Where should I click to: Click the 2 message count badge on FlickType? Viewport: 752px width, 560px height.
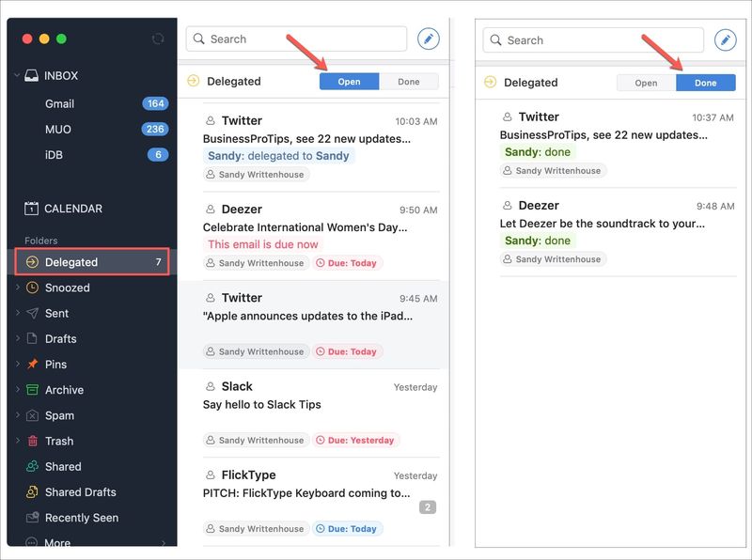[428, 506]
